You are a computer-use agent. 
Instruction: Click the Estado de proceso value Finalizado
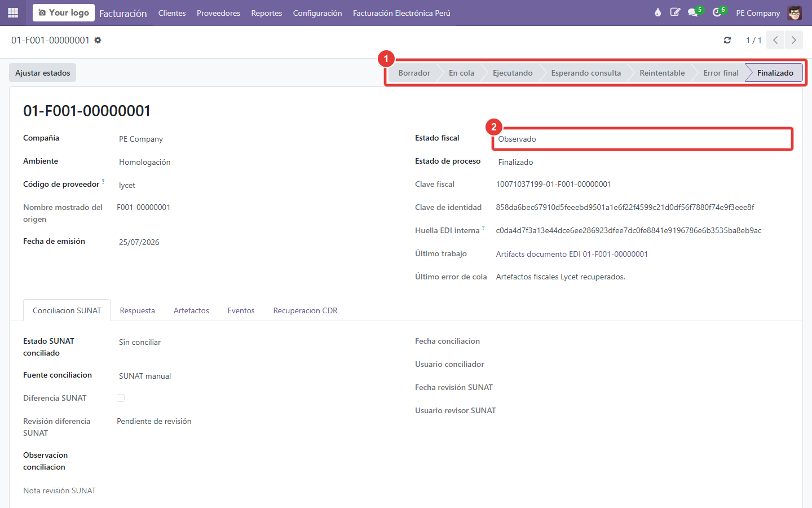[x=515, y=162]
